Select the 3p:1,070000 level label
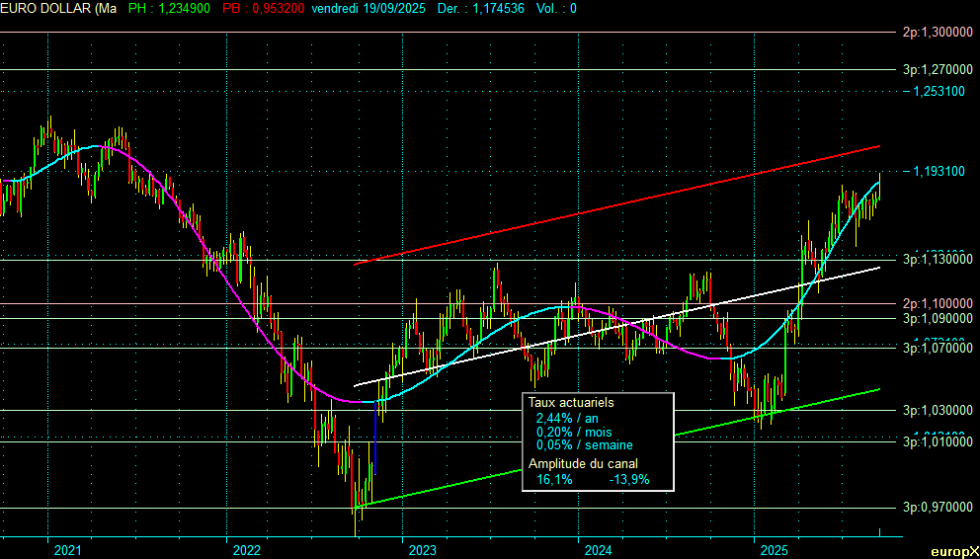 point(938,349)
